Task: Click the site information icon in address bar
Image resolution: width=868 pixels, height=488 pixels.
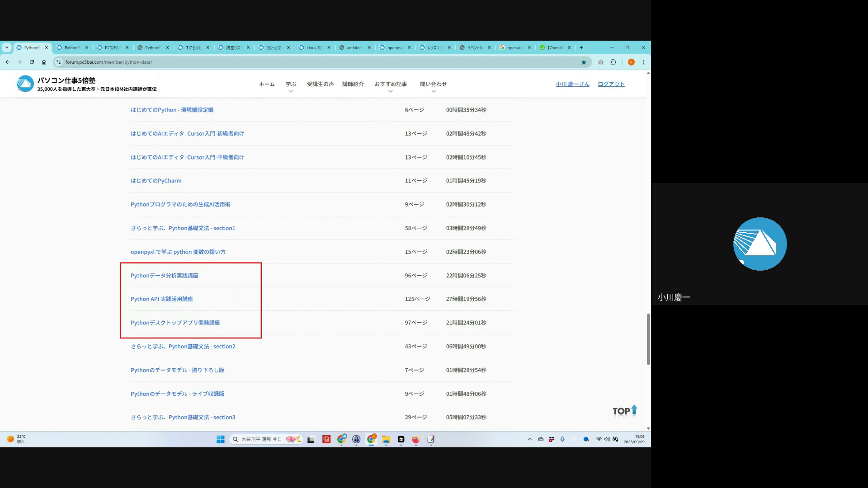Action: [58, 62]
